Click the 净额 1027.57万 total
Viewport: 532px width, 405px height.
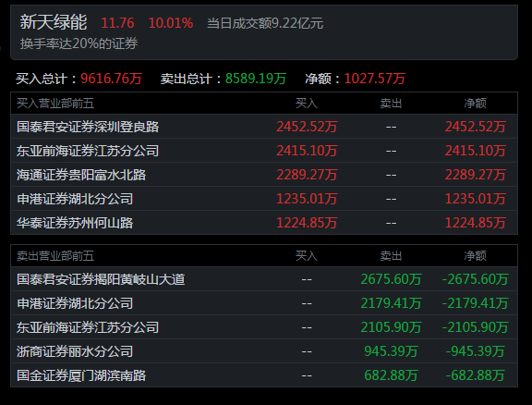375,79
